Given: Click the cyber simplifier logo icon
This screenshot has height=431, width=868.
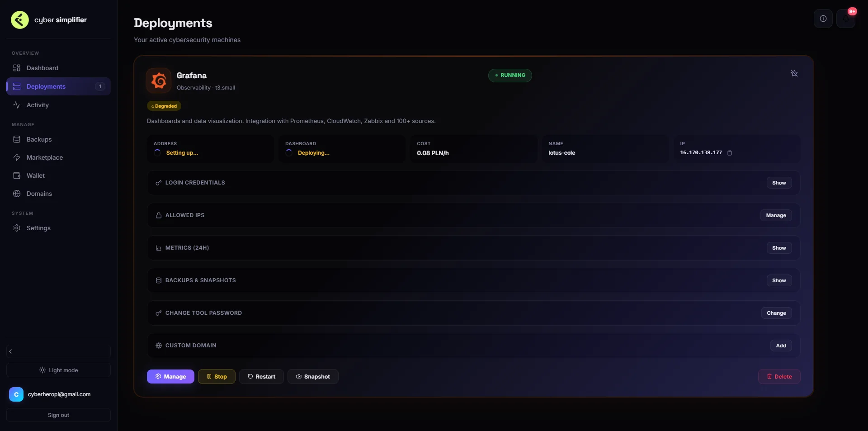Looking at the screenshot, I should click(20, 20).
